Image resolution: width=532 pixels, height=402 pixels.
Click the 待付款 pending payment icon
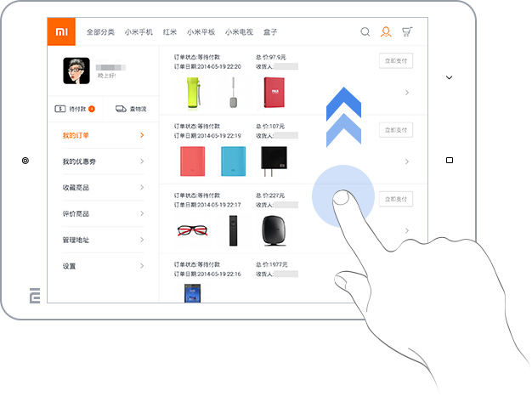61,109
